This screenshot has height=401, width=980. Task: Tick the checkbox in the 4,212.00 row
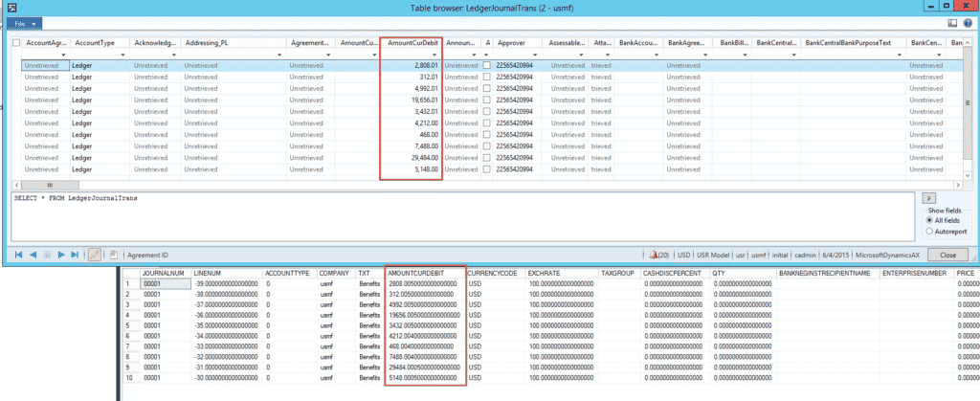(x=487, y=123)
